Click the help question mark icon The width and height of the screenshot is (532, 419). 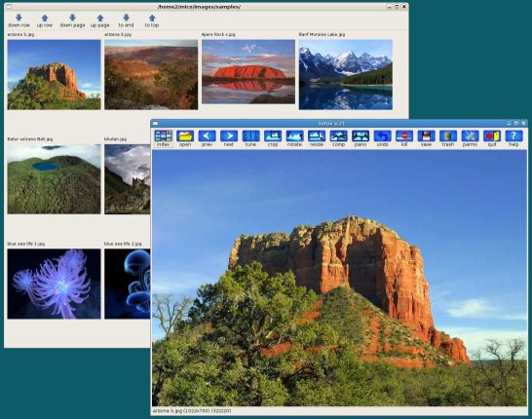[513, 138]
